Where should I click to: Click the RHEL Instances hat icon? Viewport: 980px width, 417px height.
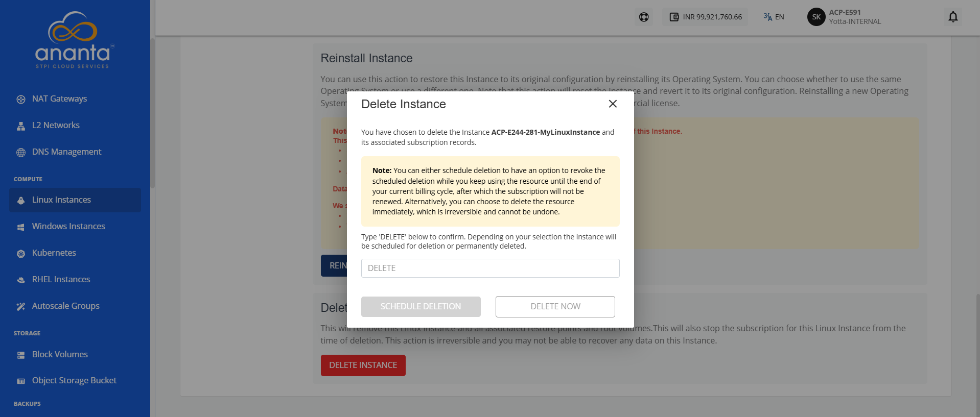[x=21, y=280]
